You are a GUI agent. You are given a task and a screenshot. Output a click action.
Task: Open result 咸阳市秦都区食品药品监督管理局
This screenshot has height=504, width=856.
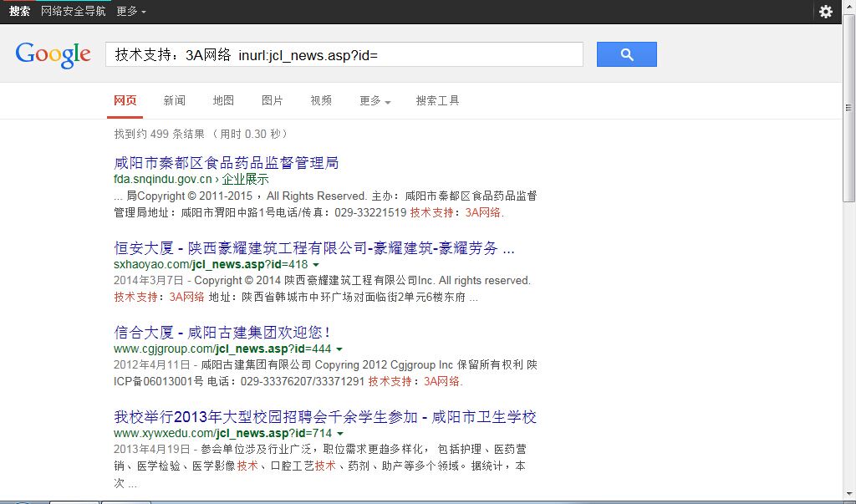tap(227, 163)
